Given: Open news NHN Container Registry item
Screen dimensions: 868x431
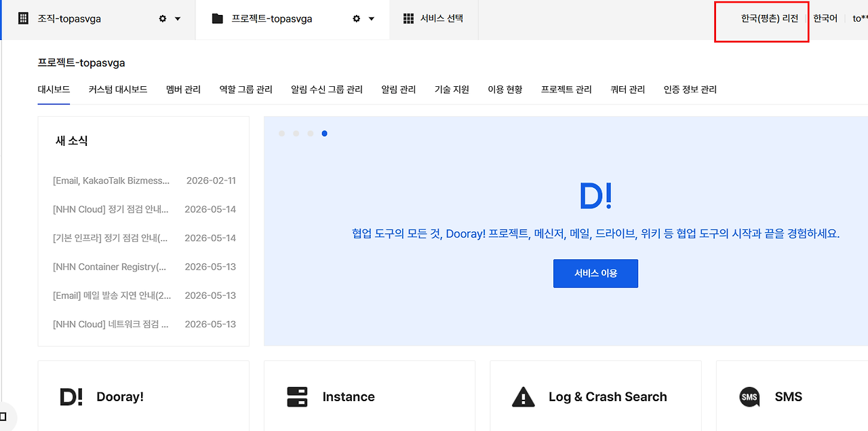Looking at the screenshot, I should (110, 267).
